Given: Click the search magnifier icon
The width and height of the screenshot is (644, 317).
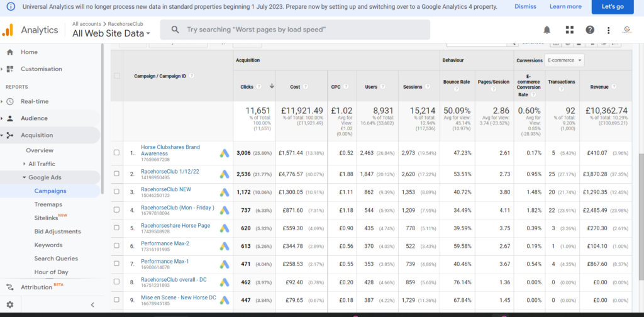Looking at the screenshot, I should point(175,30).
